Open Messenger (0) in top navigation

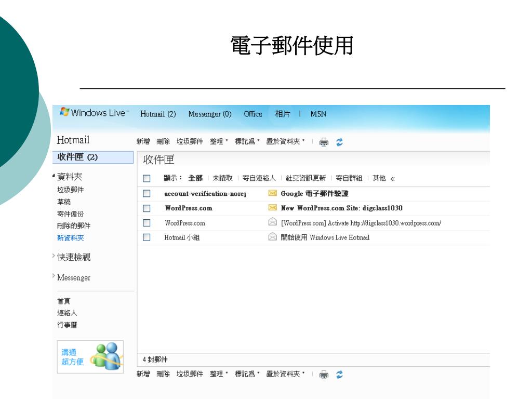(210, 114)
